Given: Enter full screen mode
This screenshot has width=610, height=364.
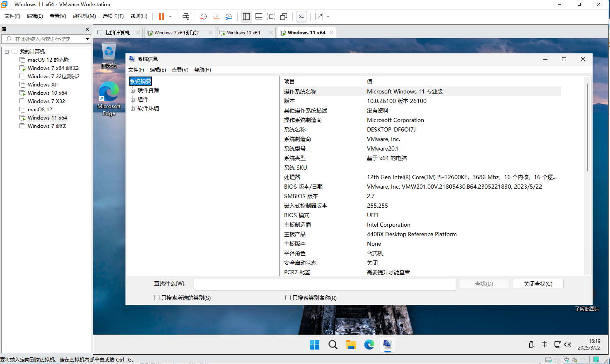Looking at the screenshot, I should [x=271, y=17].
